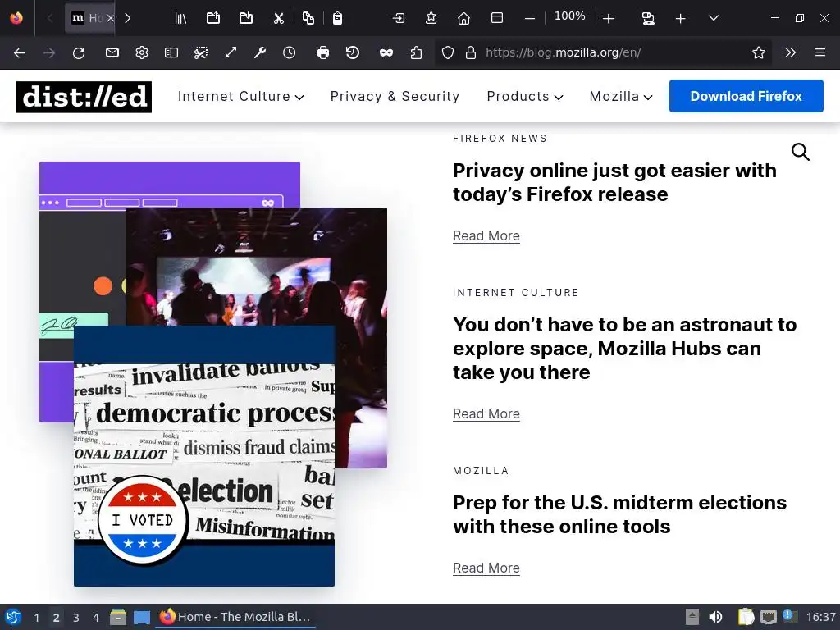Open a private window mask icon
840x630 pixels.
(386, 52)
